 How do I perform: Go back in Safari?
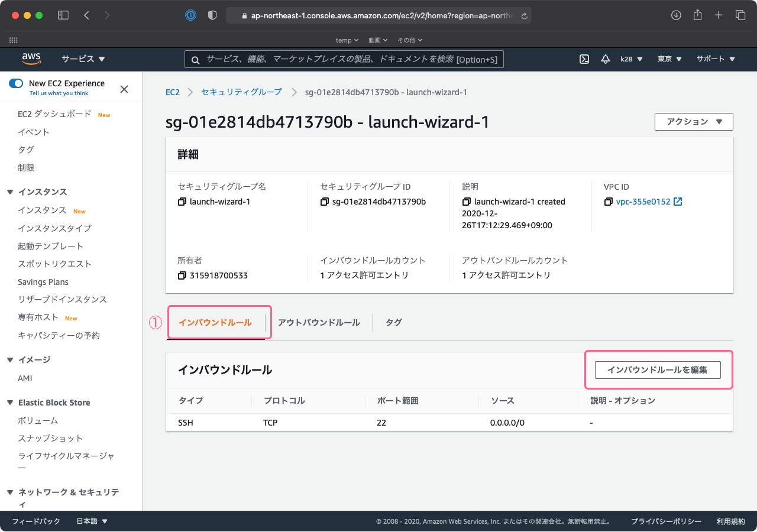coord(86,15)
